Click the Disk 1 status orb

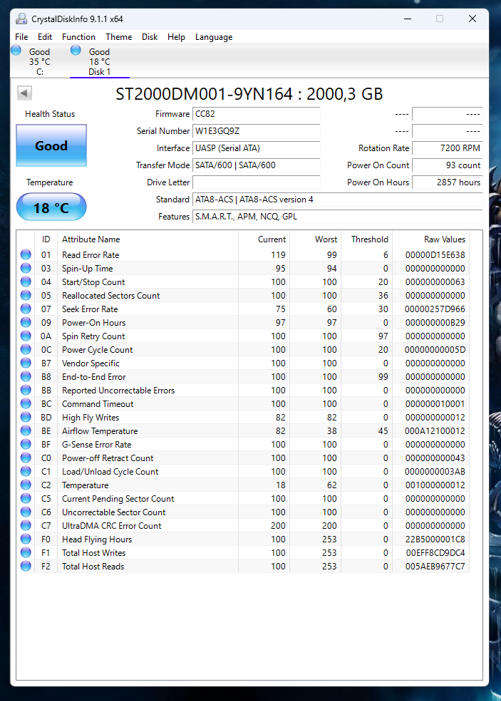76,50
